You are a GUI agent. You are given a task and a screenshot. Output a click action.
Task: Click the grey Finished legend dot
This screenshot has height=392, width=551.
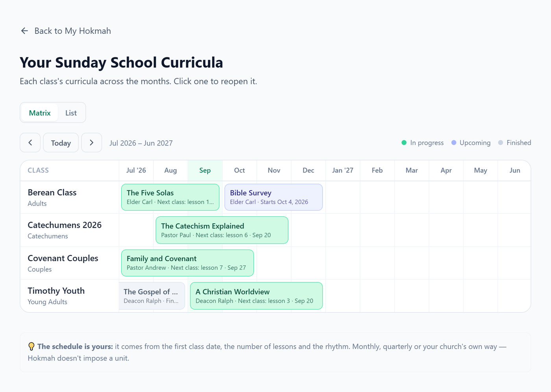click(501, 143)
